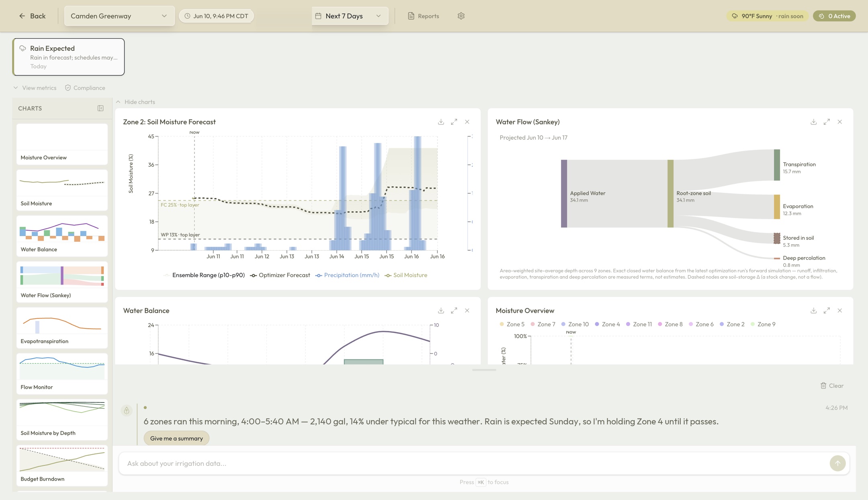The height and width of the screenshot is (500, 868).
Task: Toggle Zone 6 in Moisture Overview legend
Action: point(701,324)
